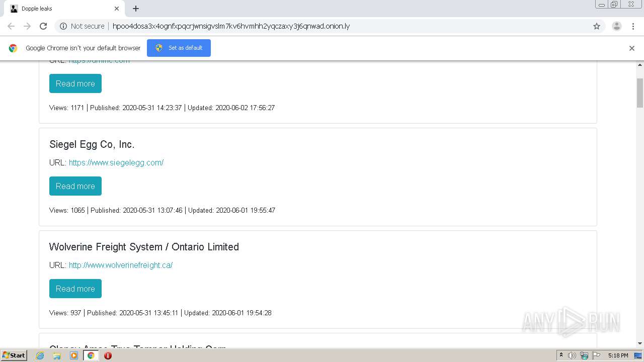Select the Dopple leaks tab

[x=63, y=9]
